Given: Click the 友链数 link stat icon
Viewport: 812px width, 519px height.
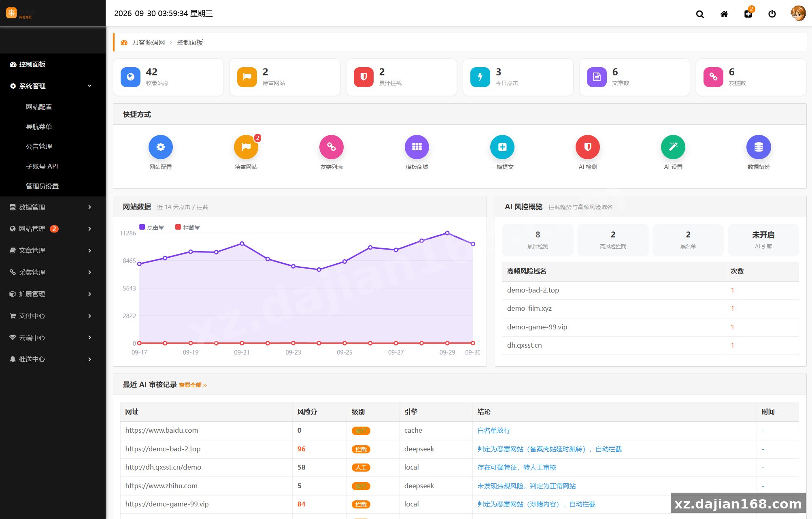Looking at the screenshot, I should [714, 77].
